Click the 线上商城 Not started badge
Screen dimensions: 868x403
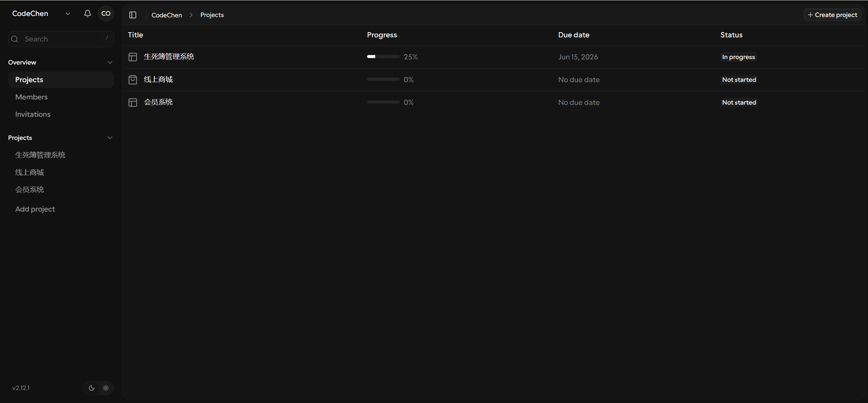739,80
